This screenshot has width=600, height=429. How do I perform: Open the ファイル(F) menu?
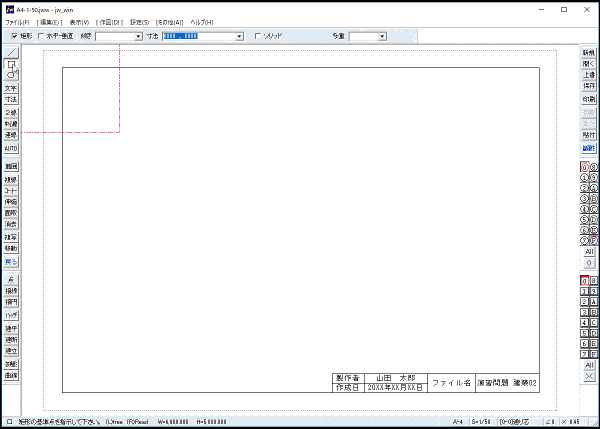[17, 22]
